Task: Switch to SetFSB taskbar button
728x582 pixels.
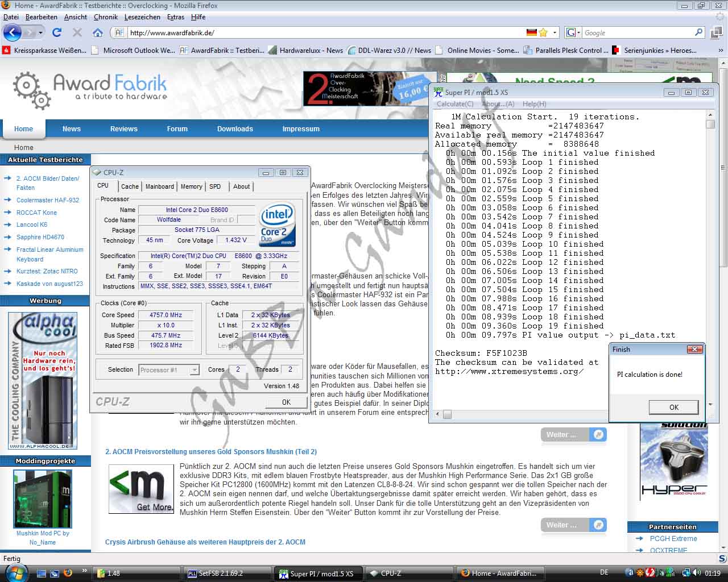Action: tap(227, 573)
